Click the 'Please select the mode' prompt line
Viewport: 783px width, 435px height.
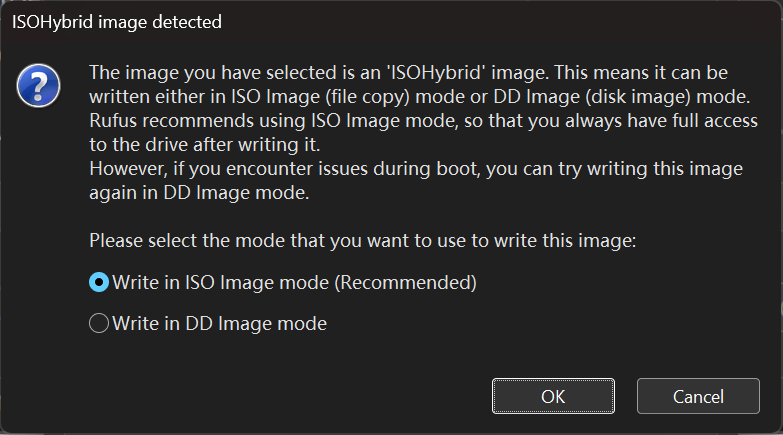363,241
